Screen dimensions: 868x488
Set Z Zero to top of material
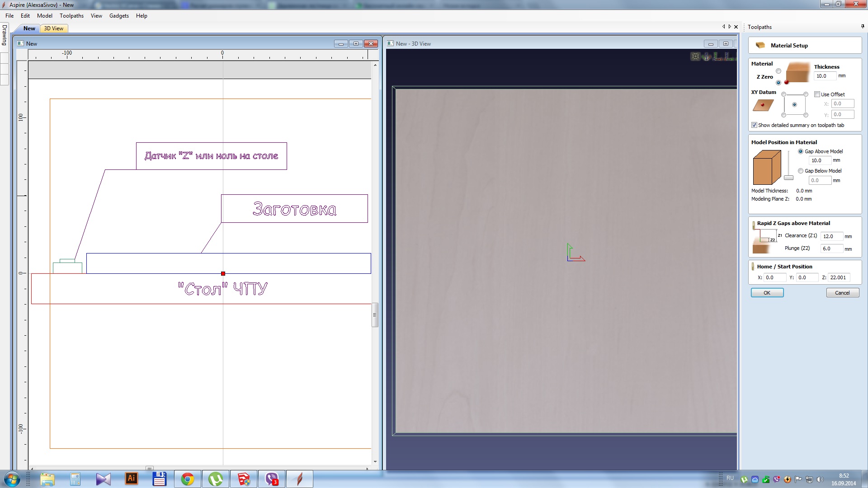[x=778, y=71]
